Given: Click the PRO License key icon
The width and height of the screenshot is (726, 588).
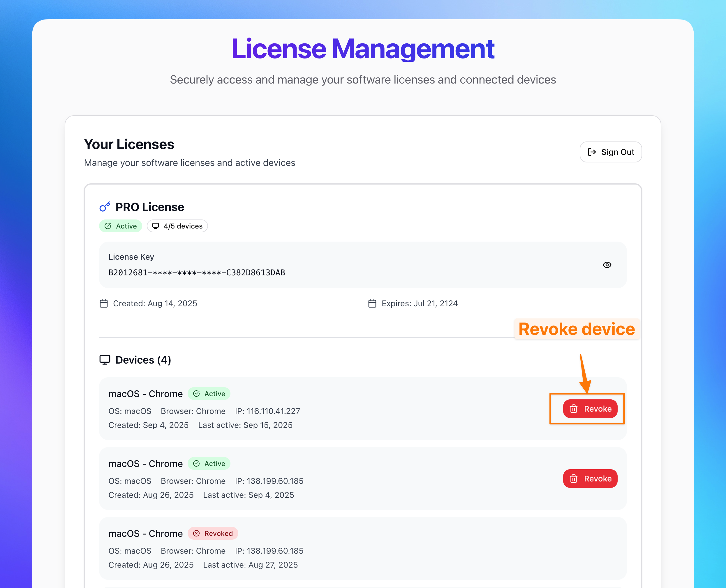Looking at the screenshot, I should coord(105,207).
